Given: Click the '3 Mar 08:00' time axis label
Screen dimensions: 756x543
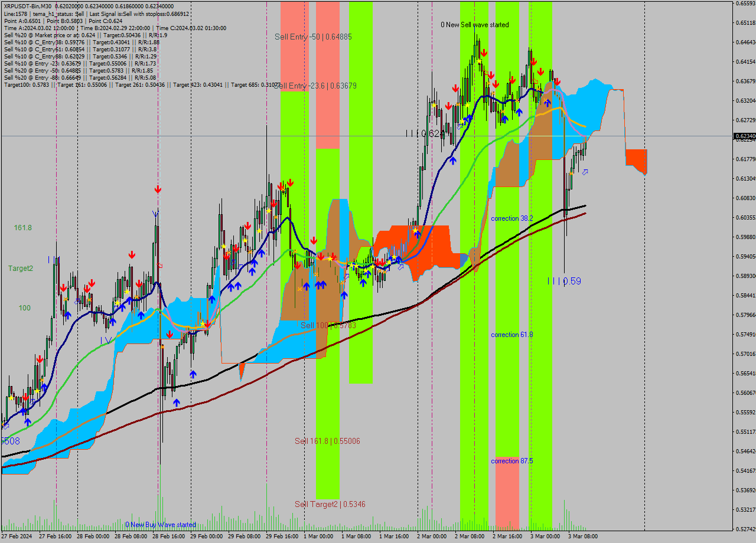Looking at the screenshot, I should click(583, 537).
